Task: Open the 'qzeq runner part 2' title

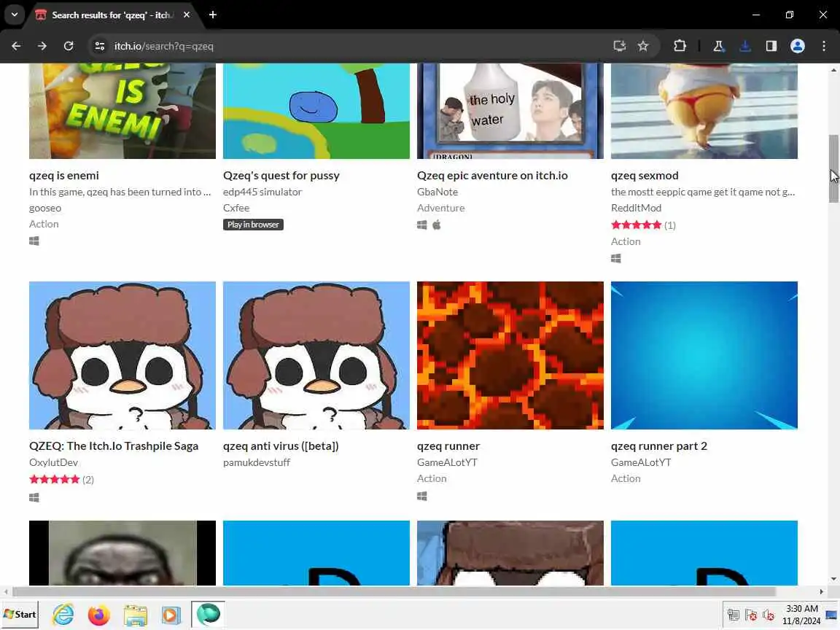Action: (x=659, y=446)
